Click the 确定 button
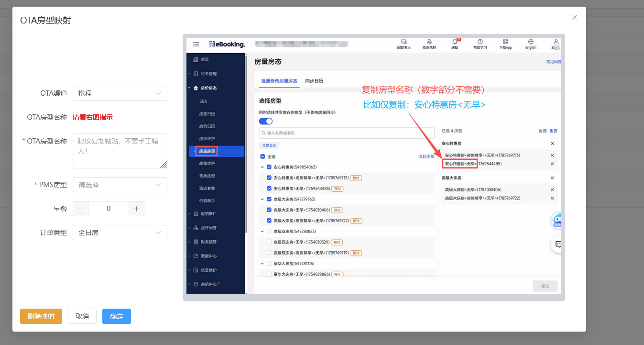 click(x=117, y=316)
